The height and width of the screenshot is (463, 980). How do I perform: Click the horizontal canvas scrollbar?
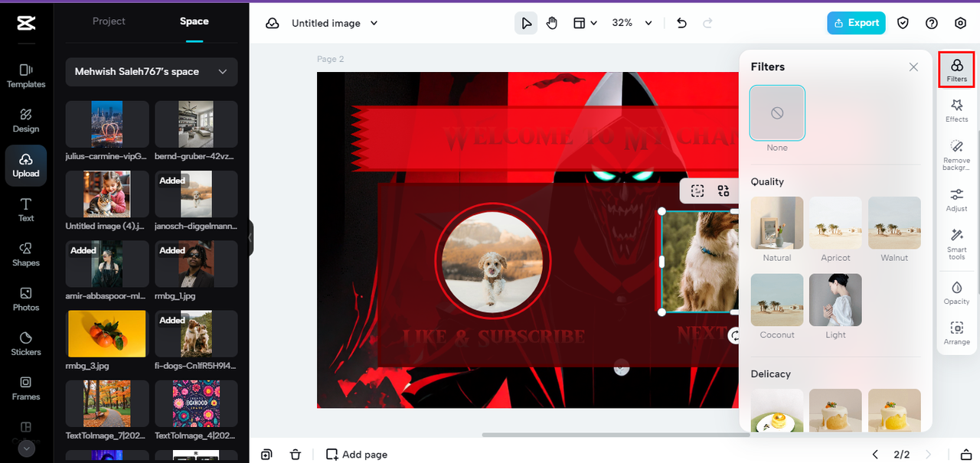point(616,435)
